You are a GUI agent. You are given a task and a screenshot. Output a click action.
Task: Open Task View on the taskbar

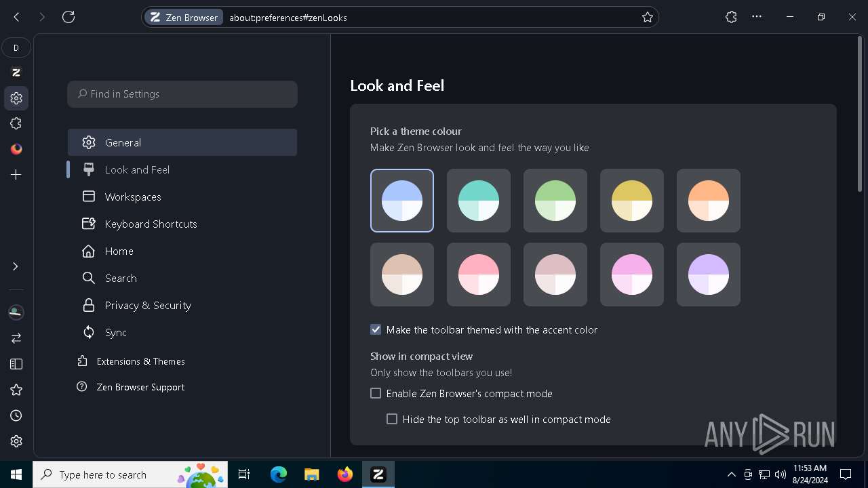[x=245, y=474]
